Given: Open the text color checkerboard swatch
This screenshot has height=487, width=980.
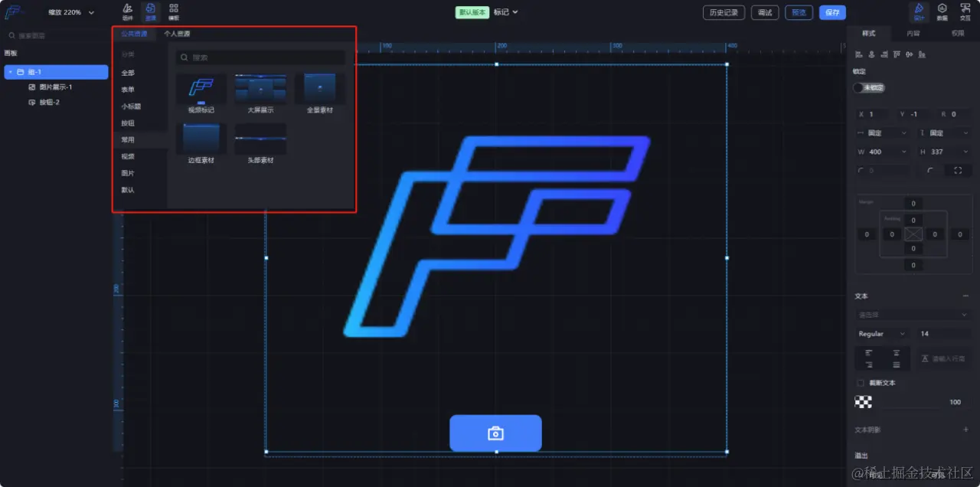Looking at the screenshot, I should point(864,402).
